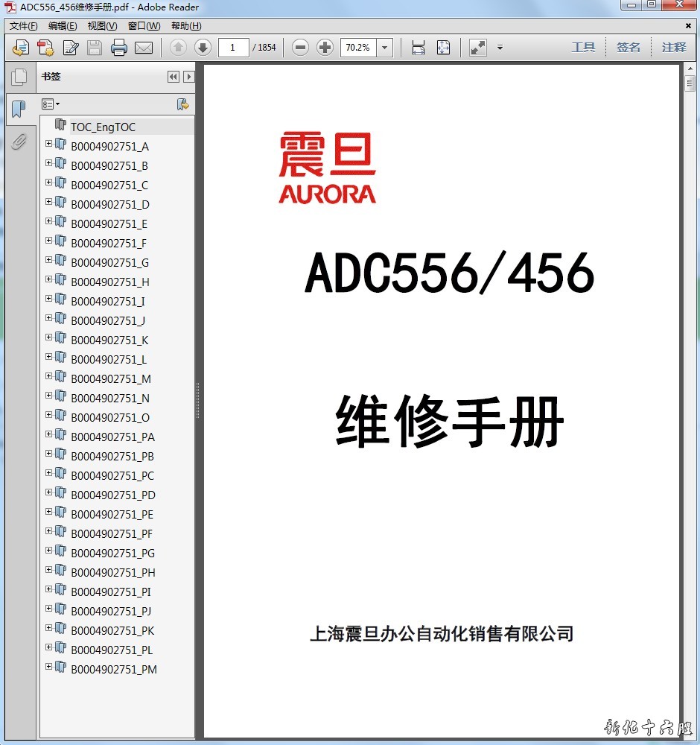Click the Fit one full page icon

[443, 48]
